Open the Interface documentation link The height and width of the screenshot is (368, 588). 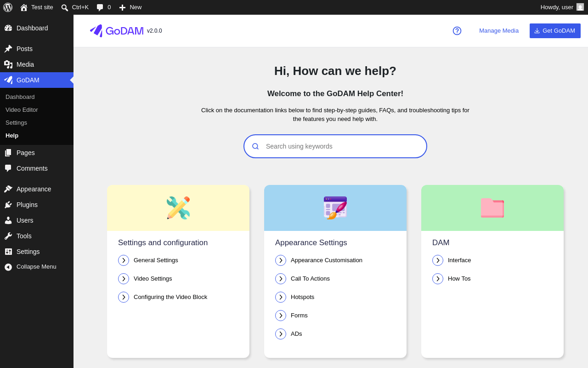pos(459,260)
